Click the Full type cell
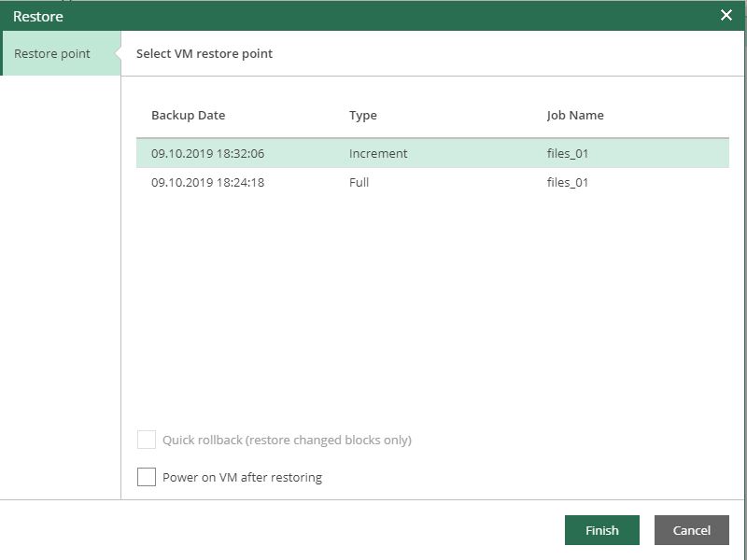 pyautogui.click(x=359, y=182)
